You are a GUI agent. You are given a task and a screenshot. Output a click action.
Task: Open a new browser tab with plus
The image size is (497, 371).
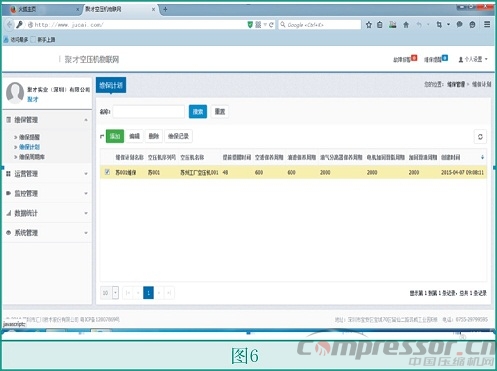(x=165, y=9)
